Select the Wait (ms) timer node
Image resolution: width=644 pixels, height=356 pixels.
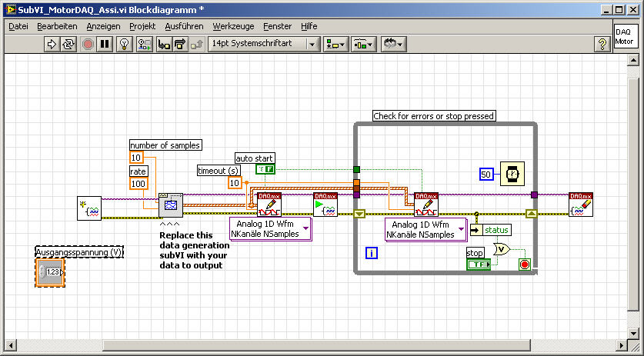[512, 175]
